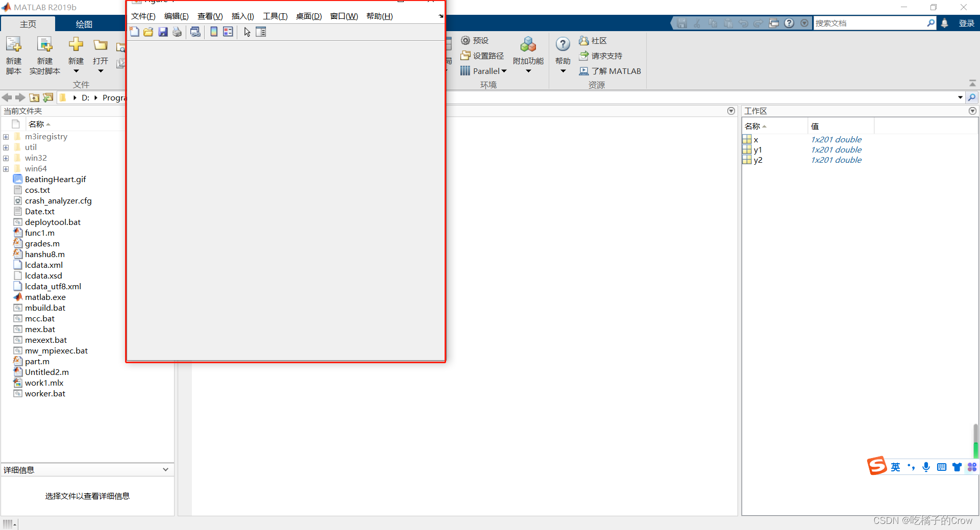Click the 搜索文档 search documentation field
This screenshot has width=980, height=530.
(870, 23)
